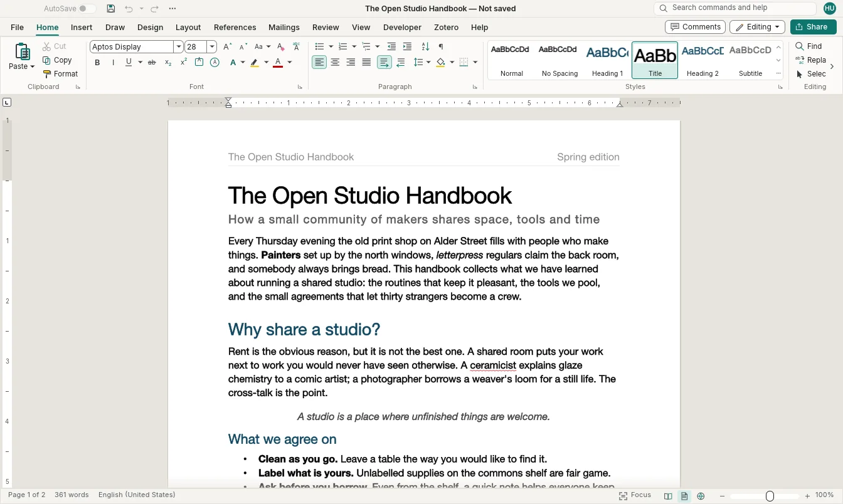This screenshot has width=843, height=504.
Task: Show paragraph marks with pilcrow icon
Action: point(441,46)
